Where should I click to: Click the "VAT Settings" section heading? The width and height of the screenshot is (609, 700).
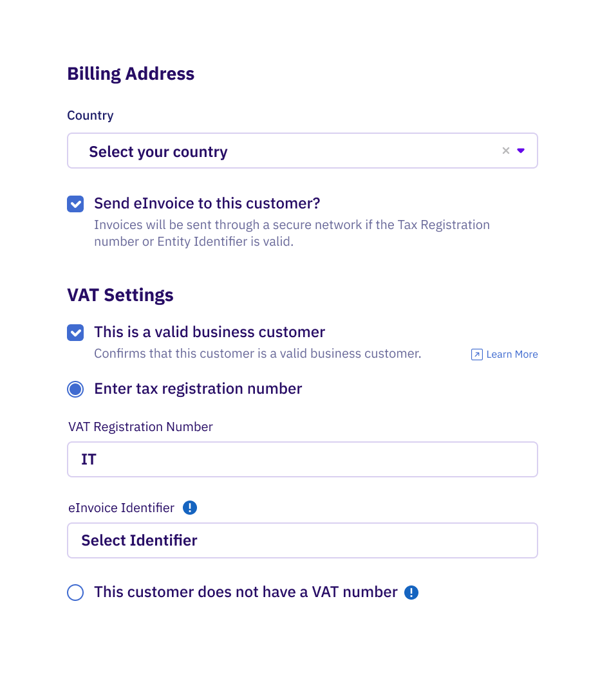coord(120,295)
